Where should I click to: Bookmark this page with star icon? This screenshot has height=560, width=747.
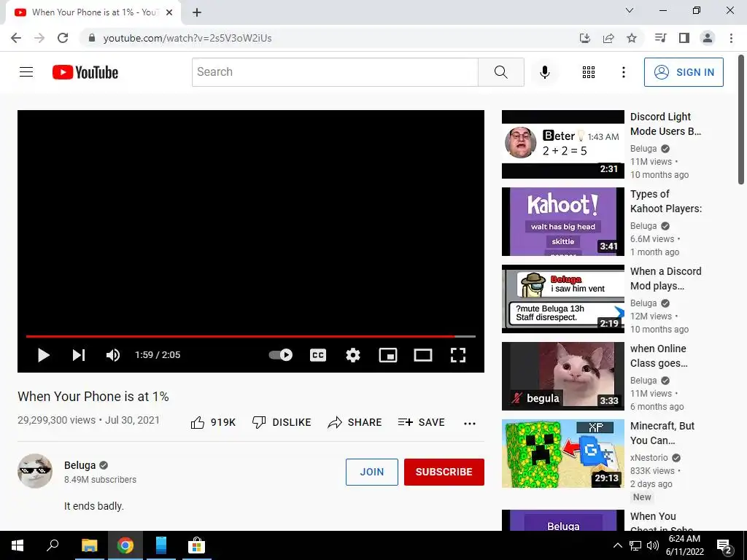tap(632, 38)
